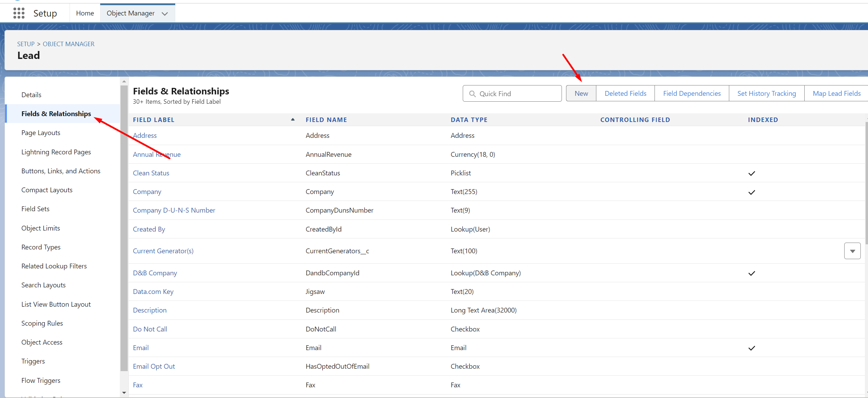Click Set History Tracking button
Image resolution: width=868 pixels, height=398 pixels.
click(x=766, y=93)
